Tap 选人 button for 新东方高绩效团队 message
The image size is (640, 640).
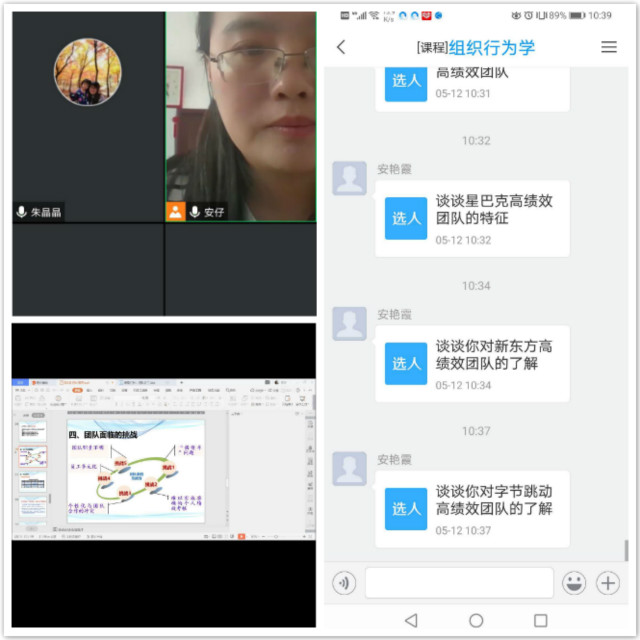click(x=406, y=364)
